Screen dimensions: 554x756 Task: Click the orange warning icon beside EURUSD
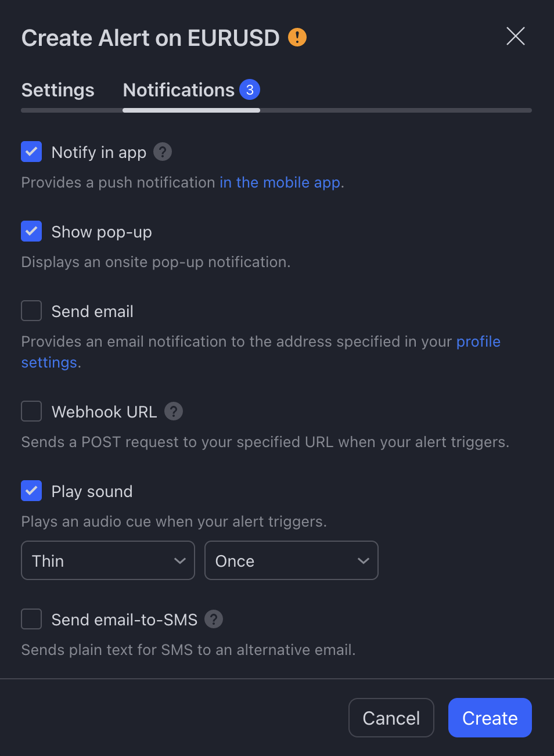tap(297, 37)
